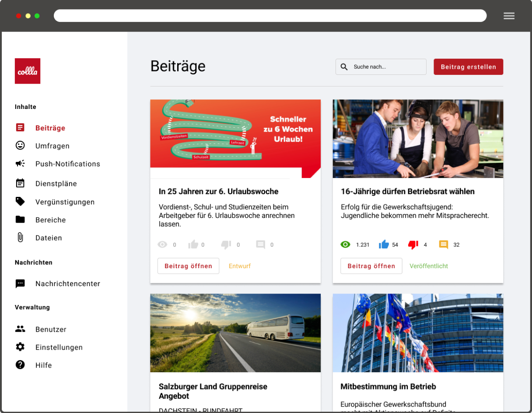Select the Push-Notifications megaphone icon
Viewport: 532px width, 413px height.
pyautogui.click(x=20, y=163)
